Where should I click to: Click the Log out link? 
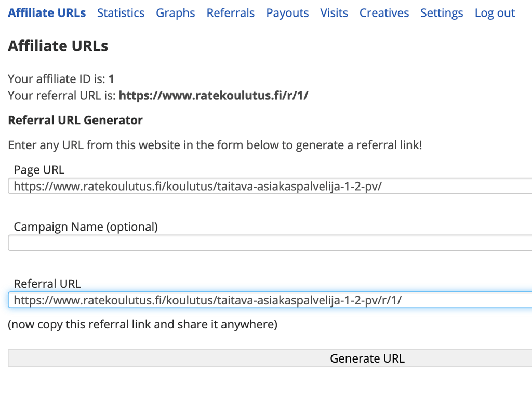(x=495, y=13)
